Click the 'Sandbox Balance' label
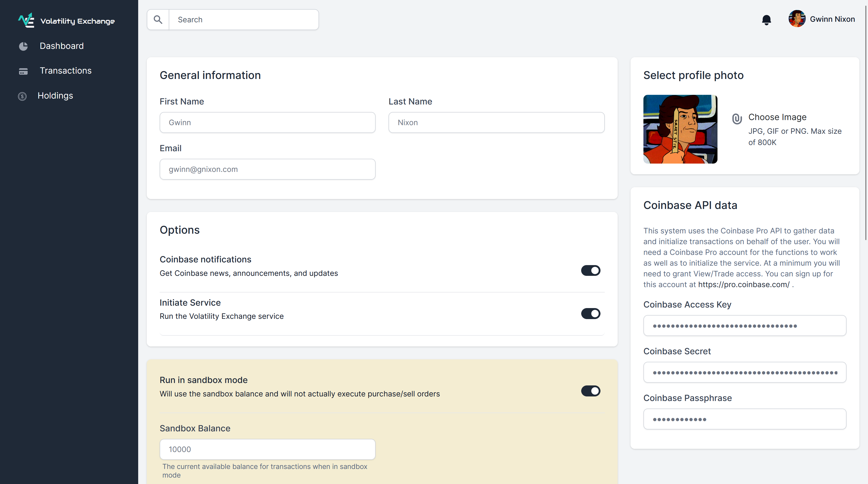This screenshot has height=484, width=868. pyautogui.click(x=195, y=428)
